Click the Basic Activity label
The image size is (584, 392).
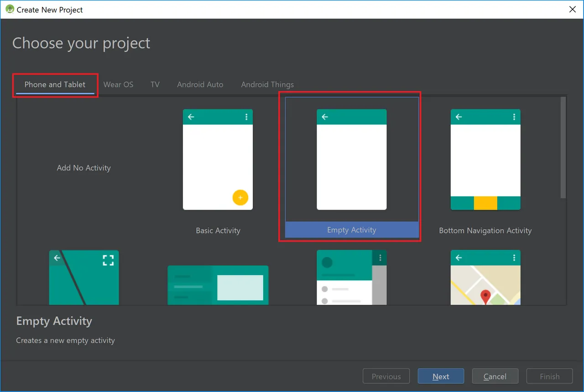218,231
